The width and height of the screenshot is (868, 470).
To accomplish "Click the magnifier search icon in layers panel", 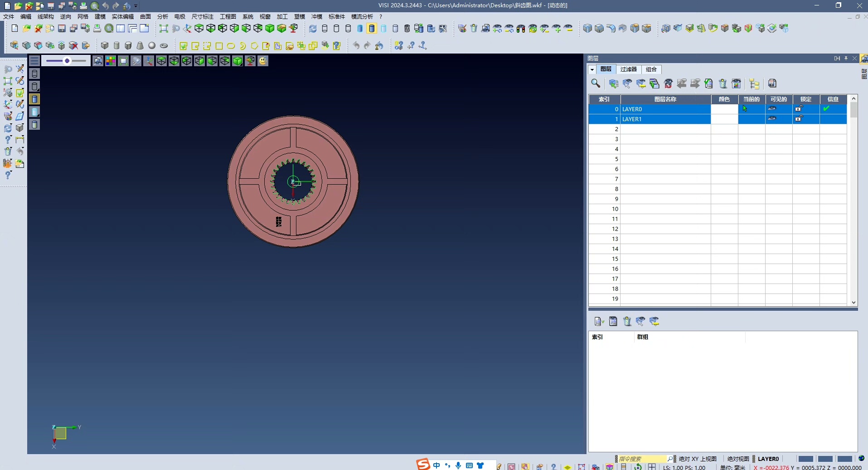I will (596, 83).
